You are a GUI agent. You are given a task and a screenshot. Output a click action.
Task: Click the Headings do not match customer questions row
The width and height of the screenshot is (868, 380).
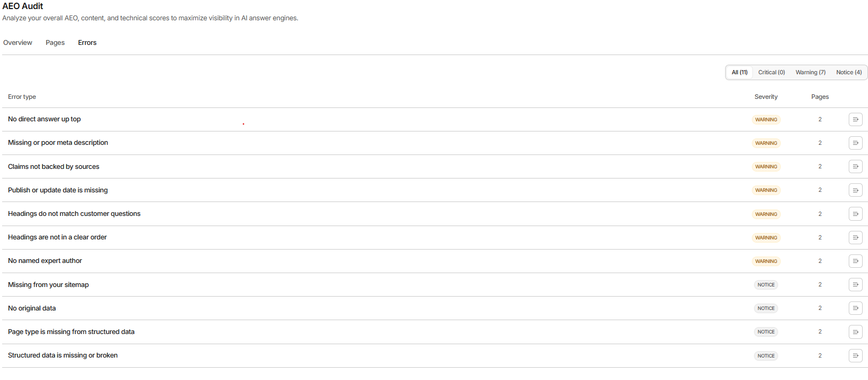(435, 214)
